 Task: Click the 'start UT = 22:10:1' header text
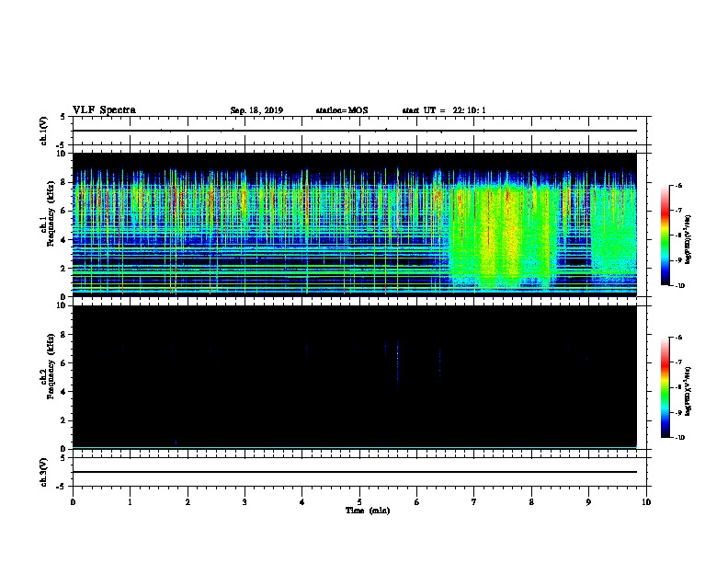coord(444,110)
